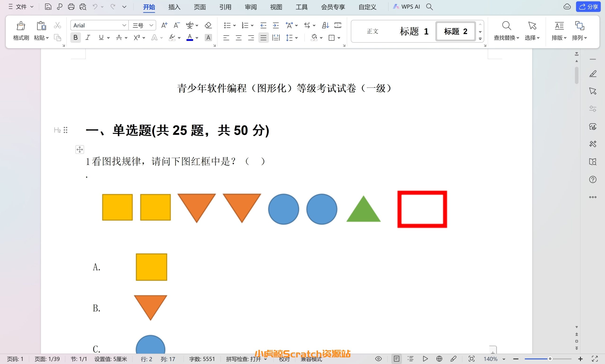Click the WPS AI button

(406, 7)
